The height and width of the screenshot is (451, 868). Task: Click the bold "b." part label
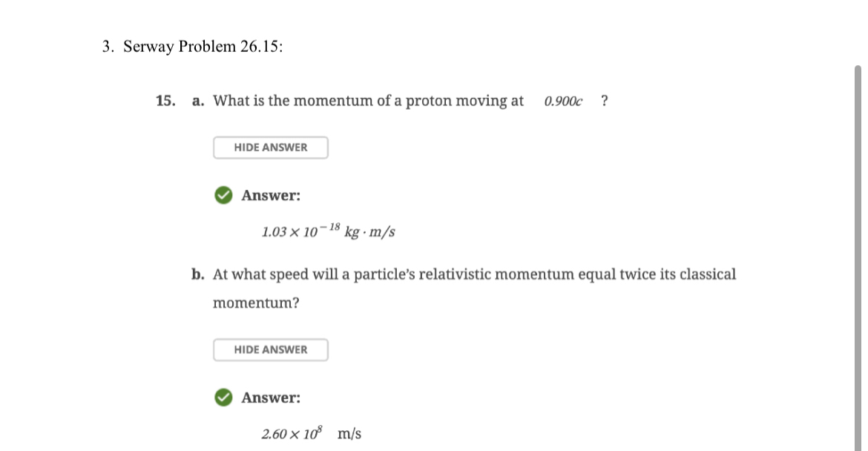click(x=198, y=274)
